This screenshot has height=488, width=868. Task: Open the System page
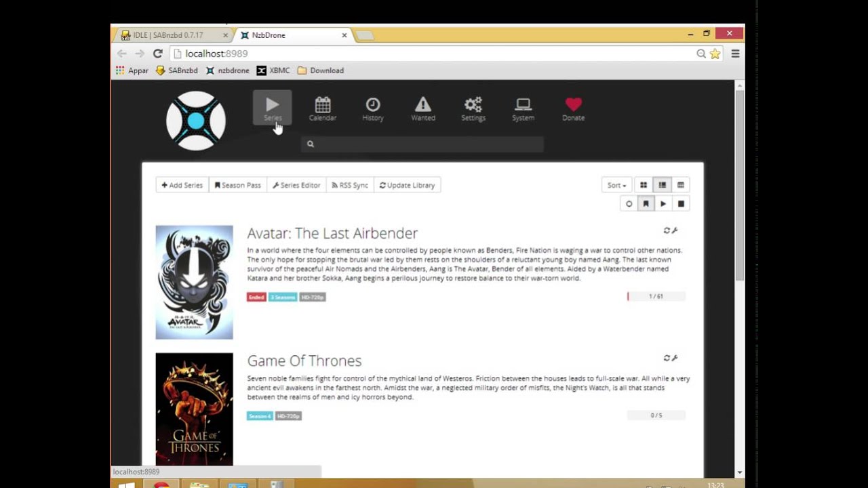click(523, 108)
